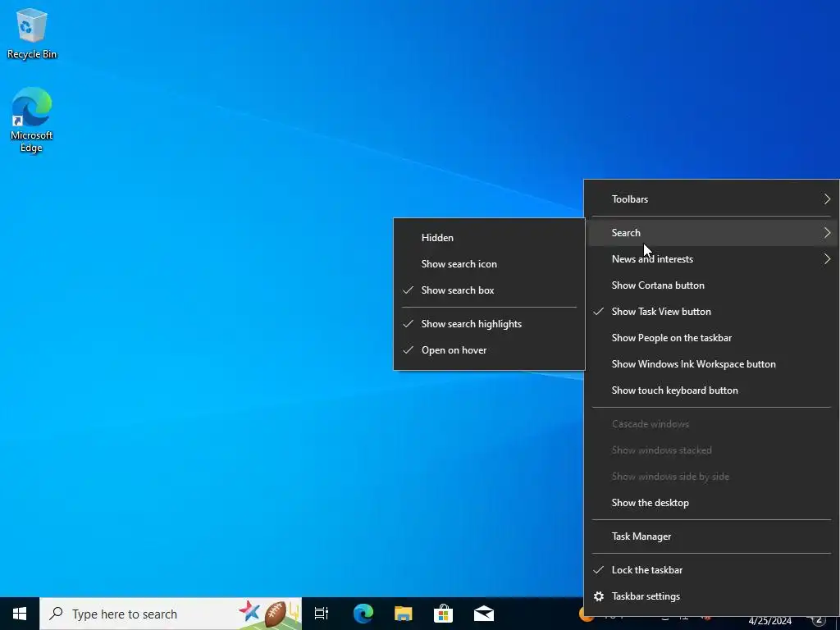Click the Search menu entry

[x=711, y=232]
